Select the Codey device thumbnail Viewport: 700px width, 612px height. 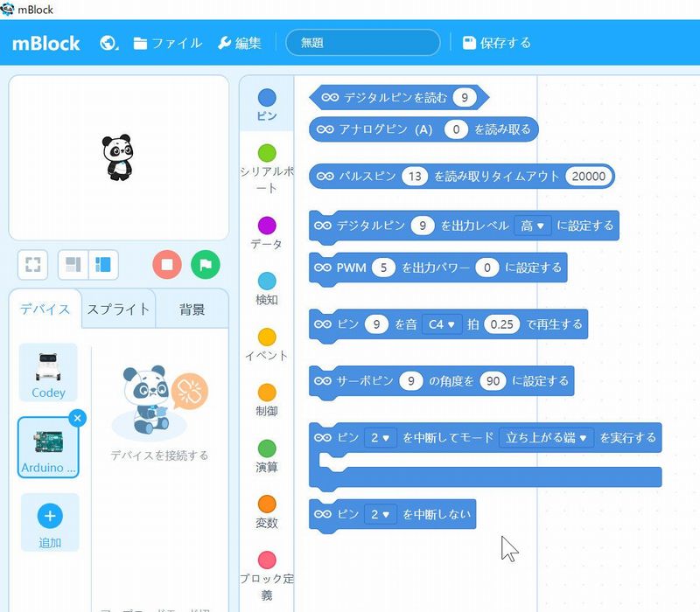coord(48,372)
